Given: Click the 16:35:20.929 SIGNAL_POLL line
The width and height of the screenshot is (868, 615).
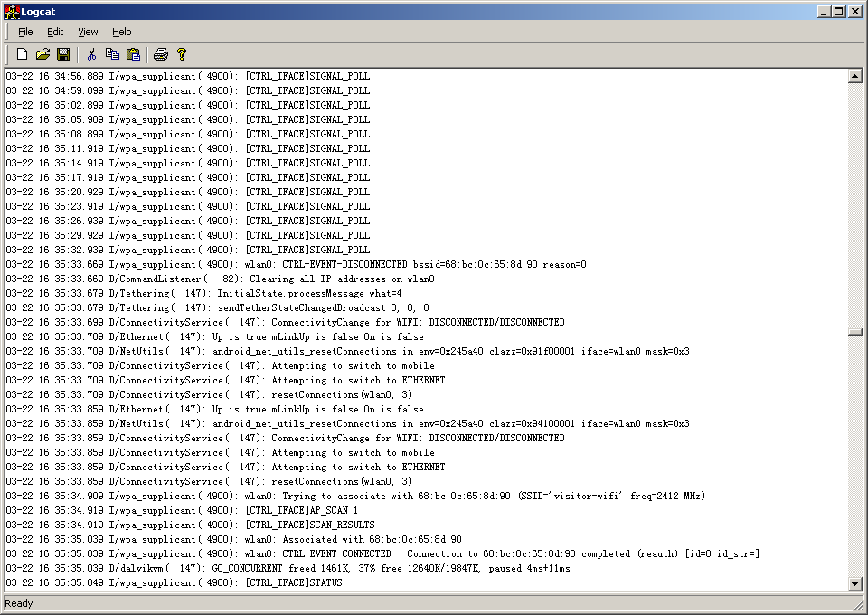Looking at the screenshot, I should coord(188,192).
